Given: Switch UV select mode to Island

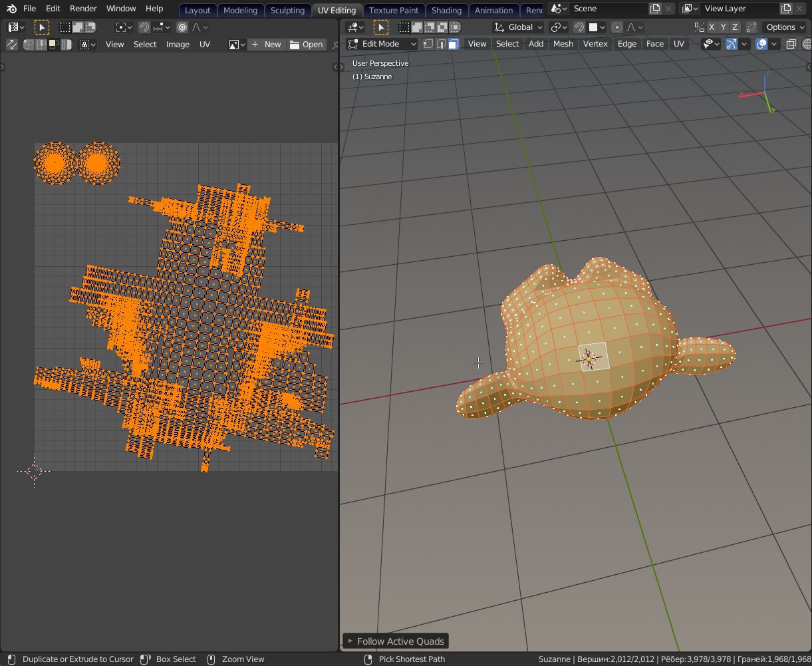Looking at the screenshot, I should (67, 45).
